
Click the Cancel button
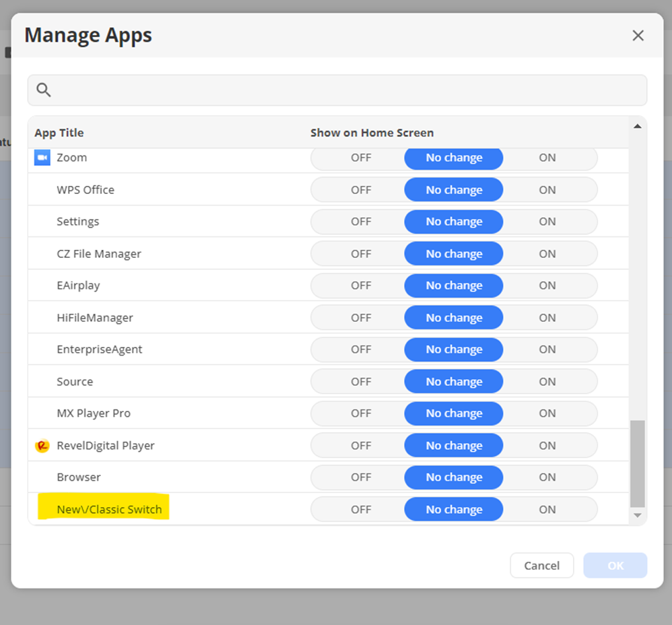coord(542,566)
